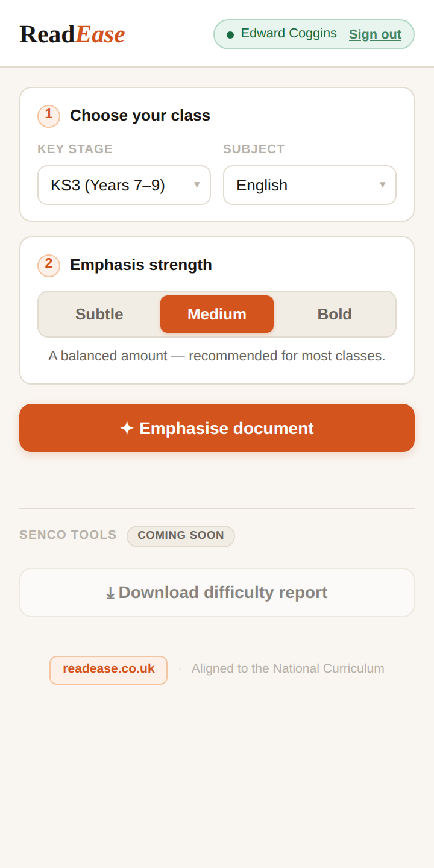Select Subtle emphasis strength

99,314
